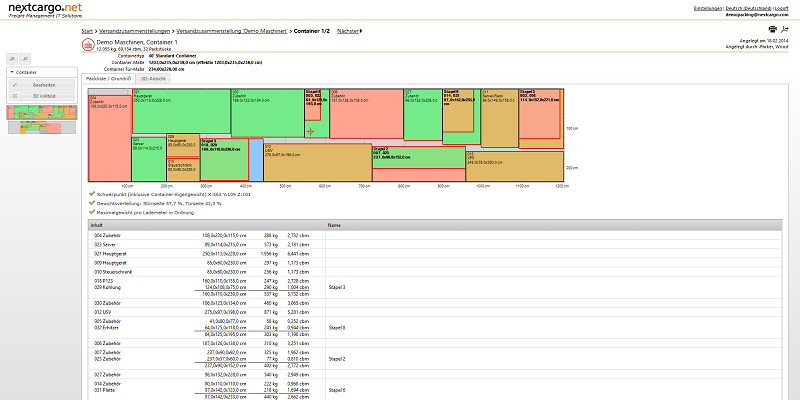
Task: Click the '009 Hauptgerät' table row
Action: (435, 263)
